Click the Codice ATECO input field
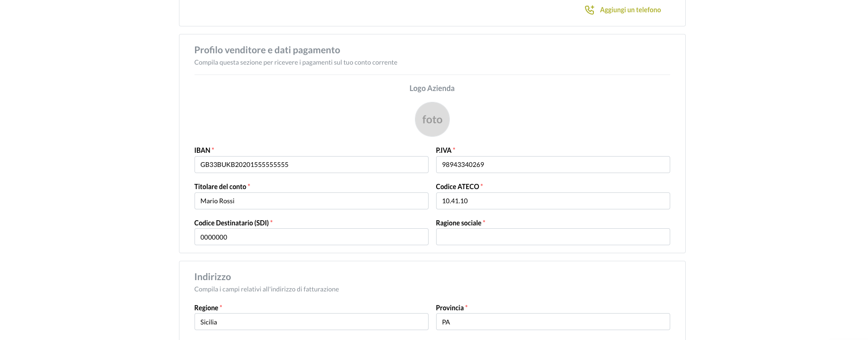 click(x=552, y=201)
